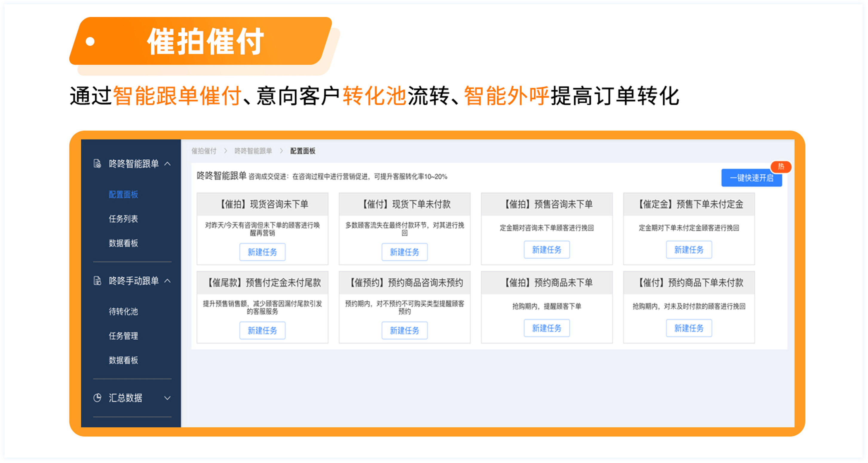
Task: Click the 咚咚手动跟单 sidebar document icon
Action: click(97, 281)
